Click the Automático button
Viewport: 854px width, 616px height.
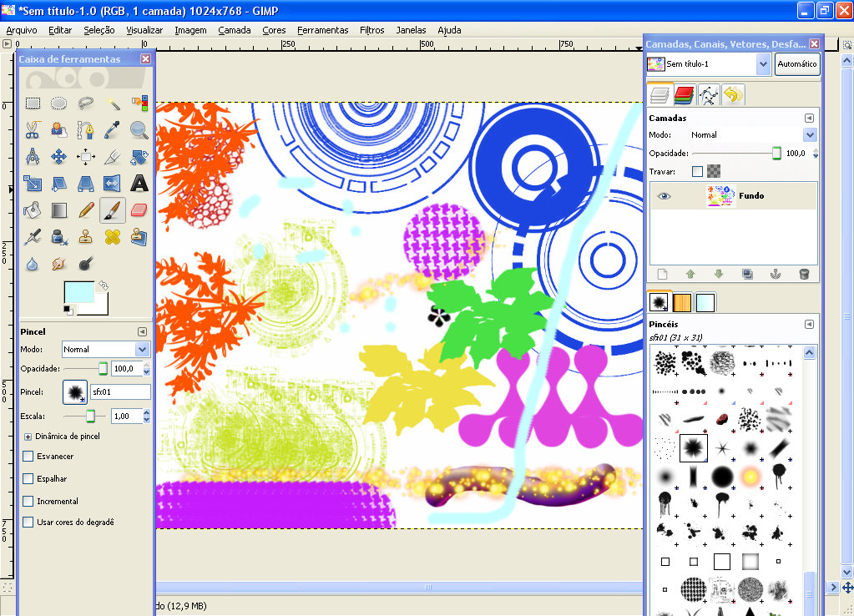point(796,64)
